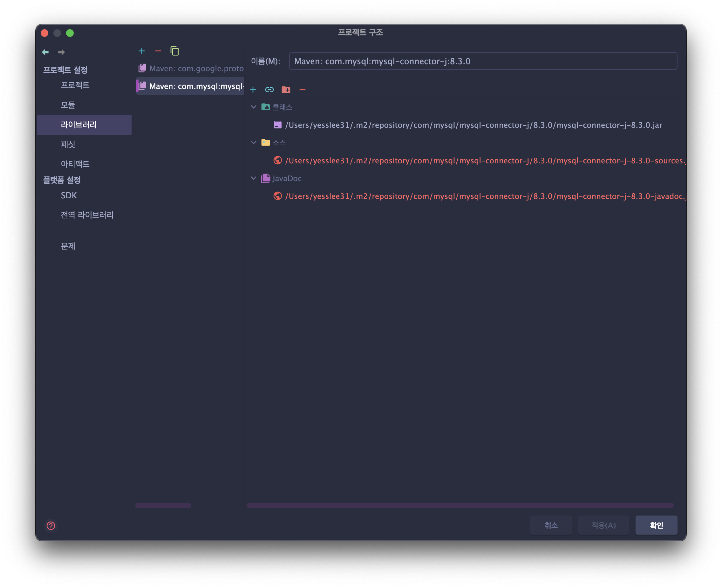722x588 pixels.
Task: Click the forward navigation arrow
Action: 61,52
